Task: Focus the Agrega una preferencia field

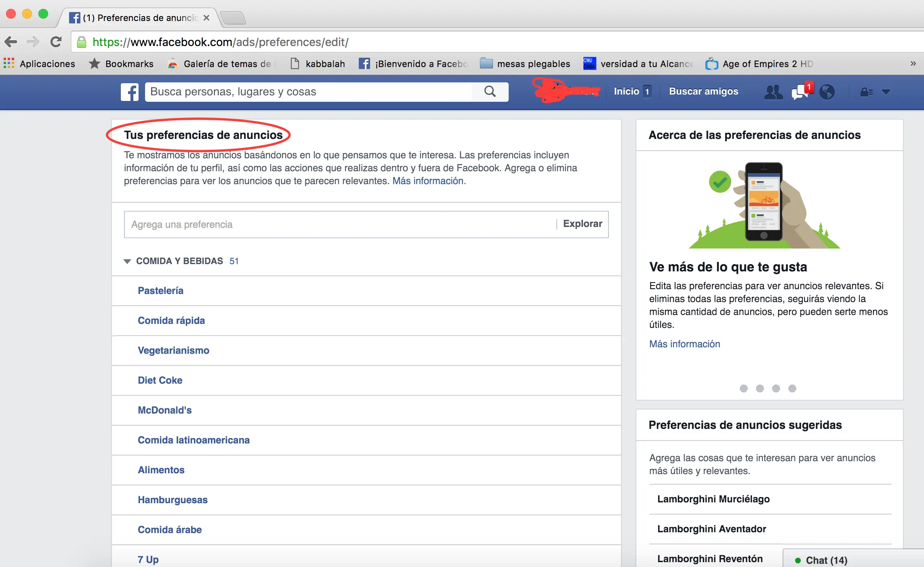Action: (x=340, y=225)
